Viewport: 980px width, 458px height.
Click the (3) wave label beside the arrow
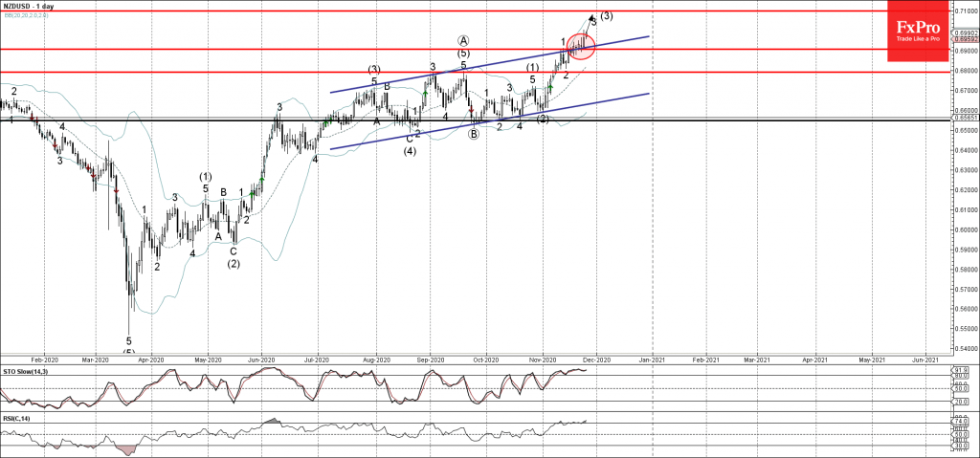[x=607, y=15]
